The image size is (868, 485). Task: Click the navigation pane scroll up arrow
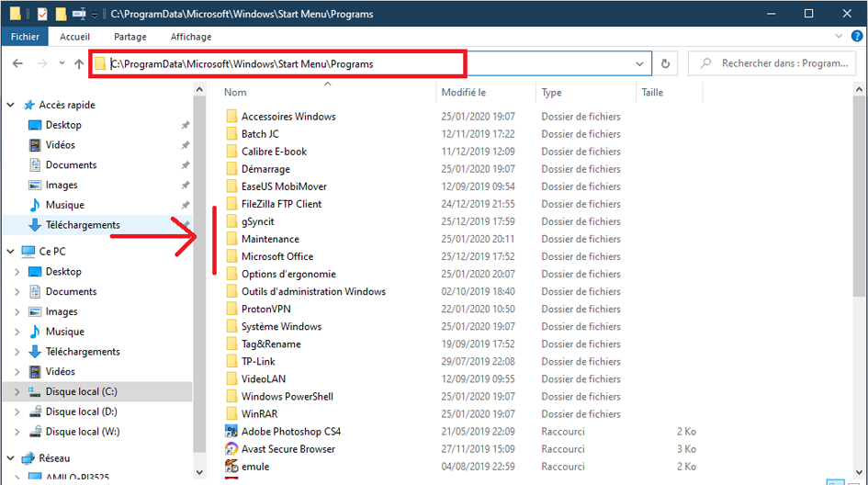point(200,89)
